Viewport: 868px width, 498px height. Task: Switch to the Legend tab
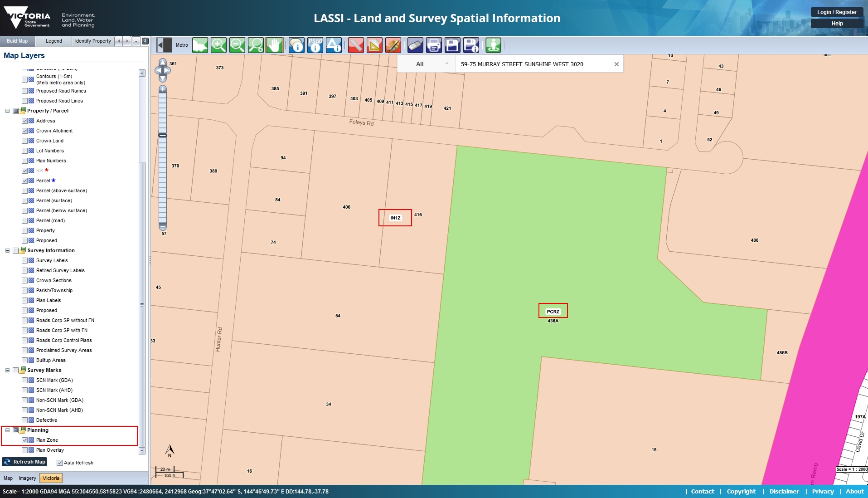54,41
